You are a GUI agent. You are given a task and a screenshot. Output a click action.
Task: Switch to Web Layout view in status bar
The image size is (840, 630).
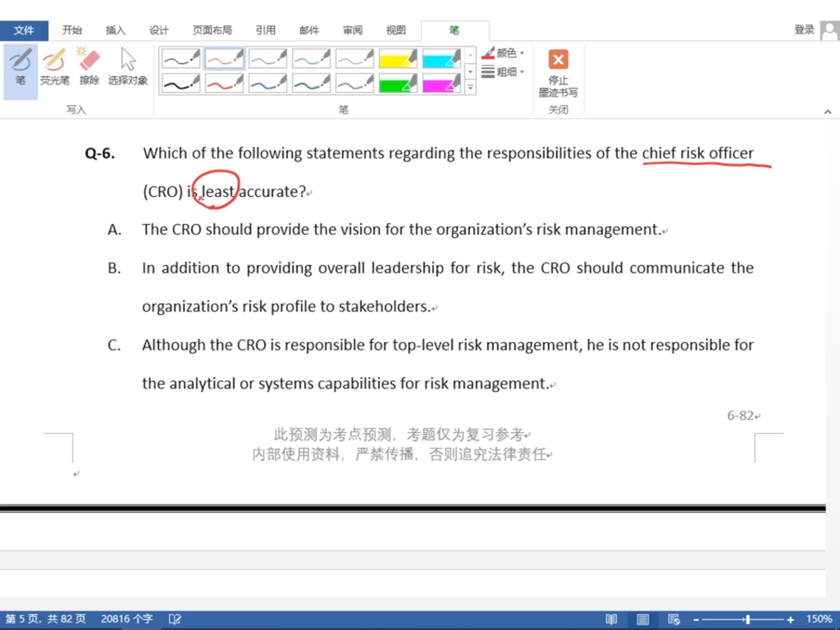[673, 619]
